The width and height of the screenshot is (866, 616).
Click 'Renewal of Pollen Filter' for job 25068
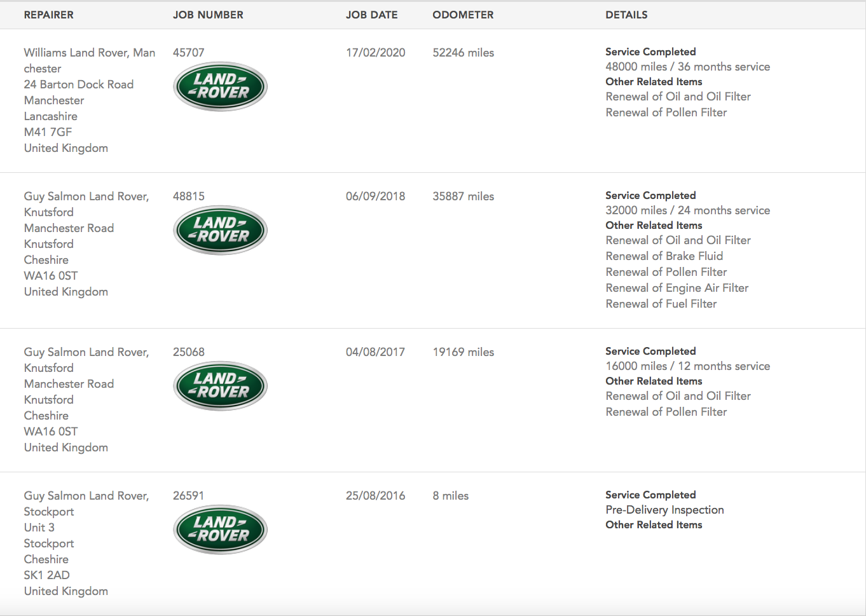(x=666, y=412)
